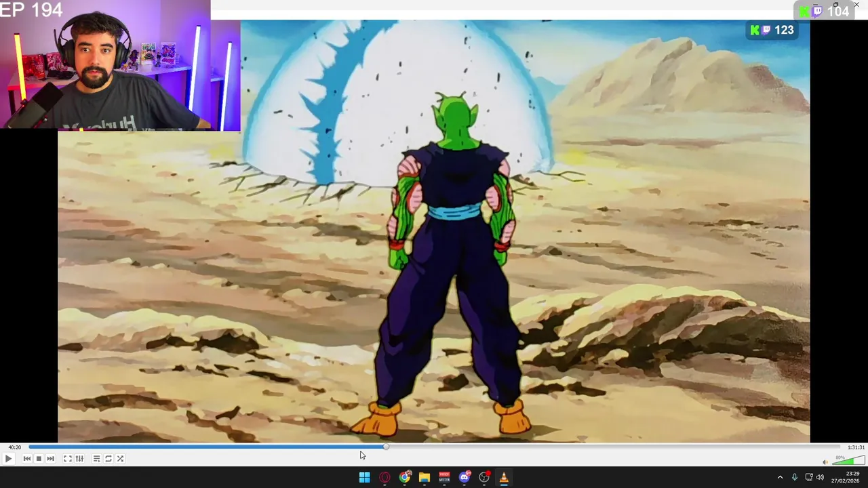Skip to next media in VLC
The image size is (868, 488).
pos(50,459)
